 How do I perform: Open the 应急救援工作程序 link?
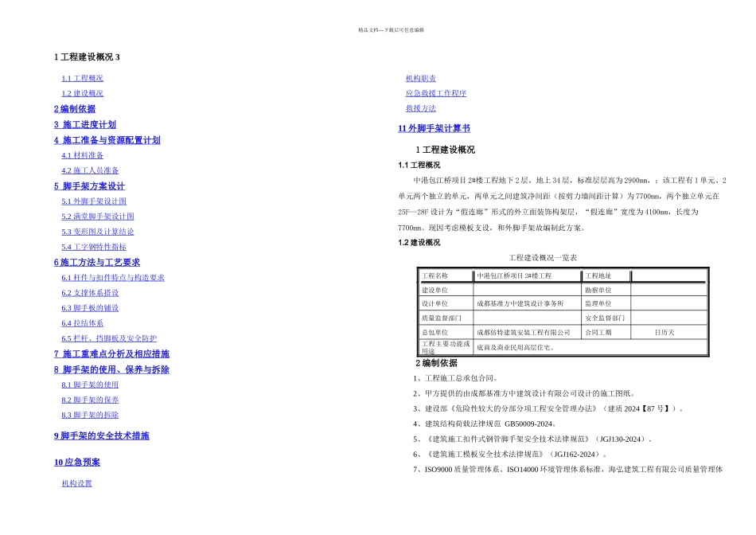pos(436,93)
